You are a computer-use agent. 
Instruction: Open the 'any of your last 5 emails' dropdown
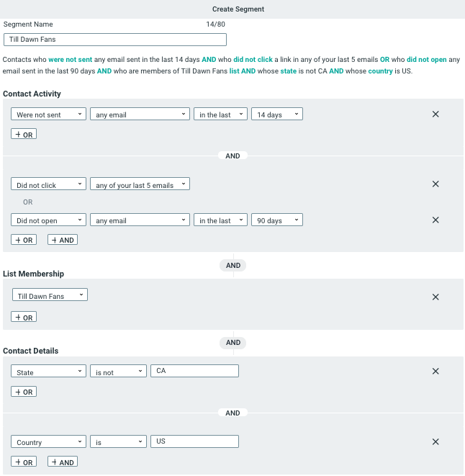point(140,185)
